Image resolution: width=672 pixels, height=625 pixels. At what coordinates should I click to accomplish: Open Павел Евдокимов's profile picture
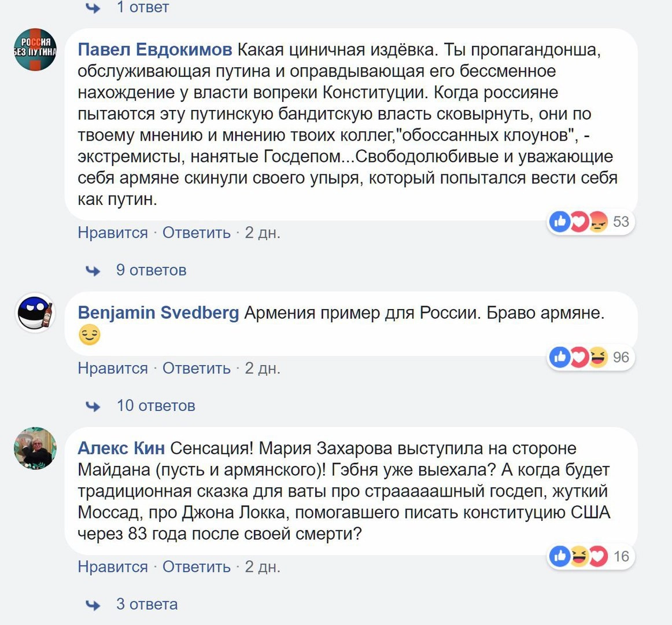pos(35,50)
